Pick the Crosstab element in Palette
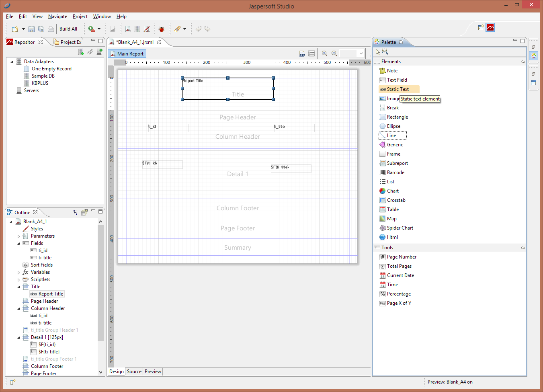This screenshot has height=392, width=543. [x=392, y=200]
